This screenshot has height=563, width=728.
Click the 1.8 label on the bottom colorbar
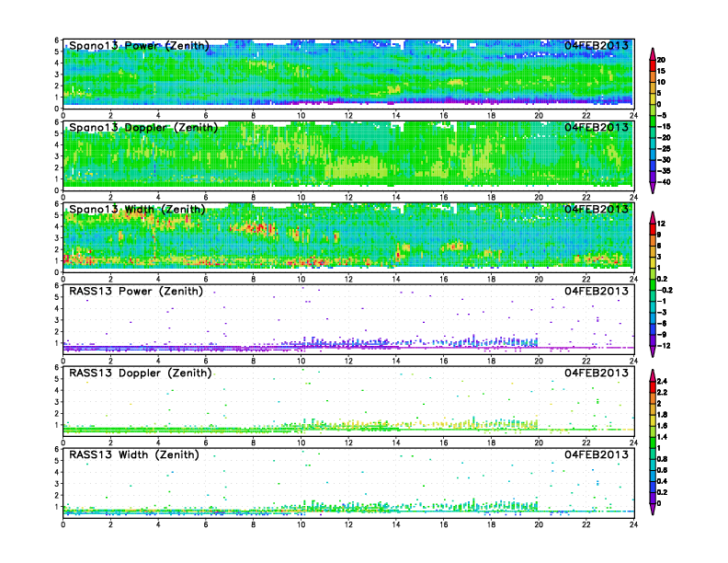[662, 415]
